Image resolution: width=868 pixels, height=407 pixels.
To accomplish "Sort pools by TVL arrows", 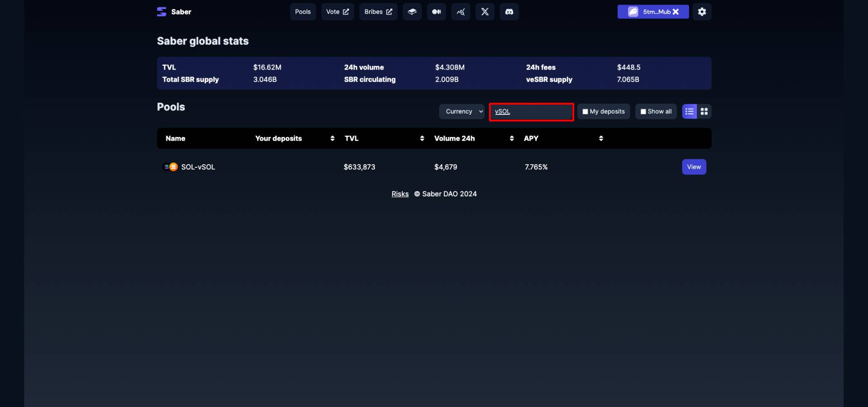I will coord(422,138).
